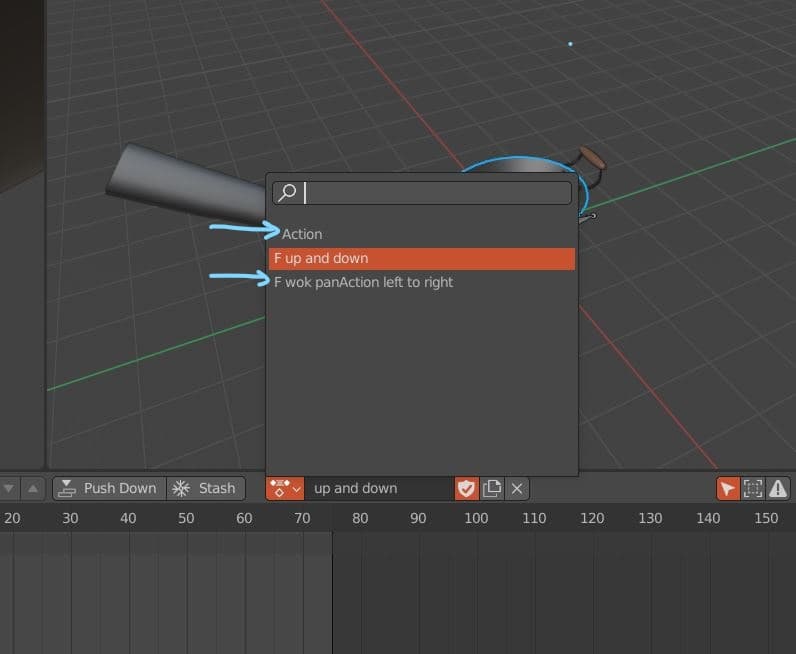This screenshot has width=796, height=654.
Task: Toggle fake user shield for action
Action: click(467, 488)
